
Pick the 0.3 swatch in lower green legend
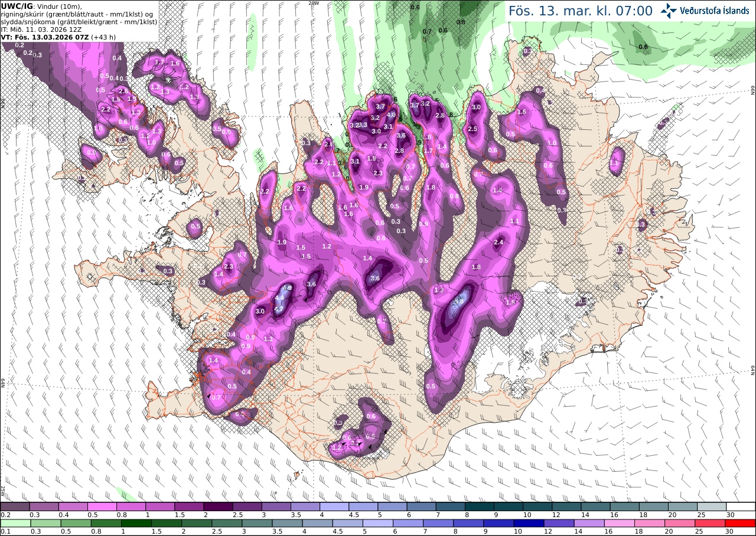(45, 523)
